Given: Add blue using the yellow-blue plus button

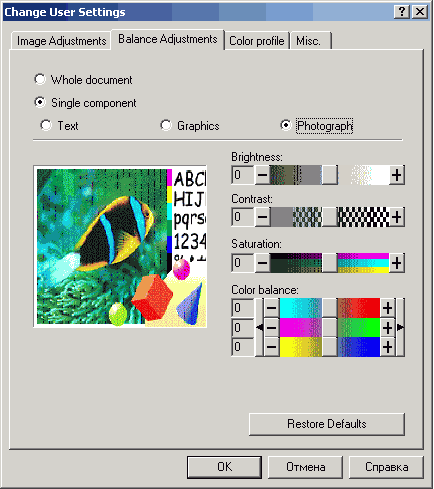Looking at the screenshot, I should click(x=387, y=347).
